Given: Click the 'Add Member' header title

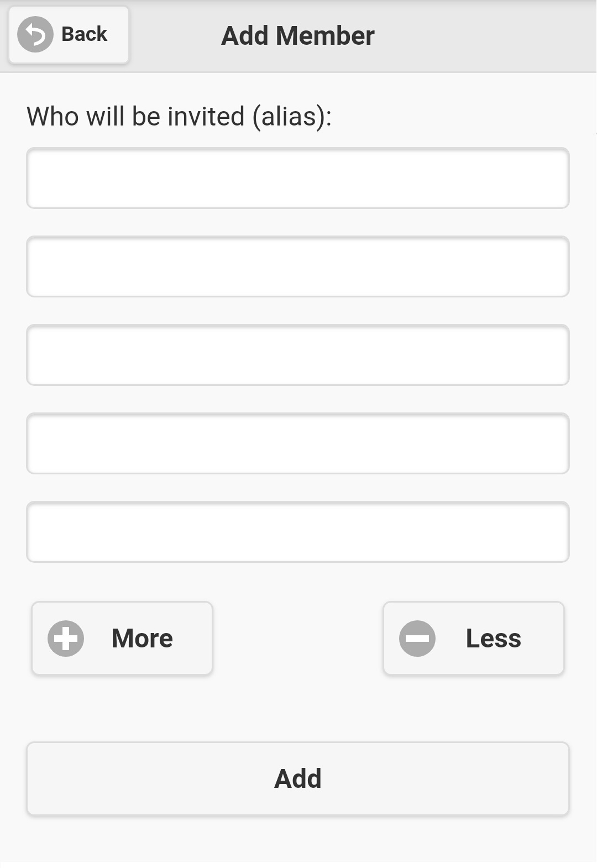Looking at the screenshot, I should point(298,36).
